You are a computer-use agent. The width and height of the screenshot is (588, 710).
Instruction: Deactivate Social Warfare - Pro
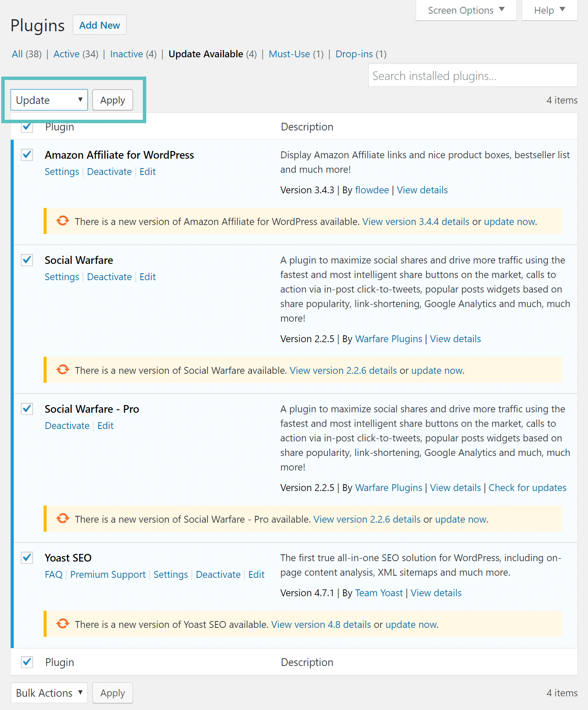[67, 426]
